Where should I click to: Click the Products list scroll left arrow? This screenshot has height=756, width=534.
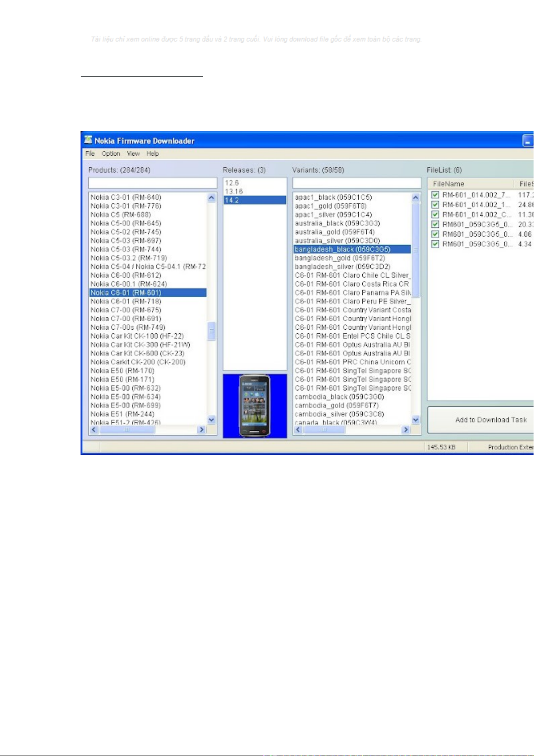(94, 430)
